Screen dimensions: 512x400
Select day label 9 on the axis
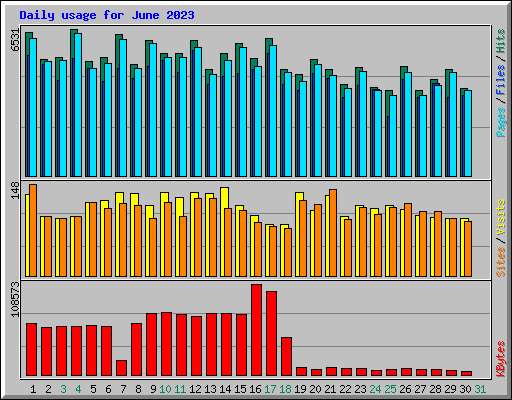153,389
